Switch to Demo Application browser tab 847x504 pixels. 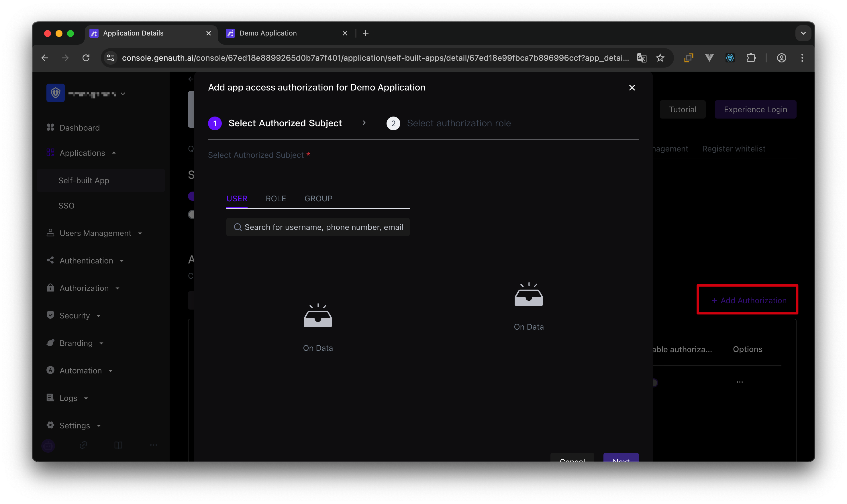tap(287, 33)
